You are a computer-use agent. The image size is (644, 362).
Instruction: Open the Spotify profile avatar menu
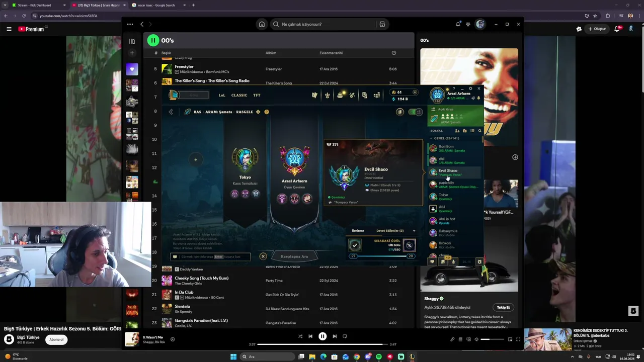click(x=480, y=24)
